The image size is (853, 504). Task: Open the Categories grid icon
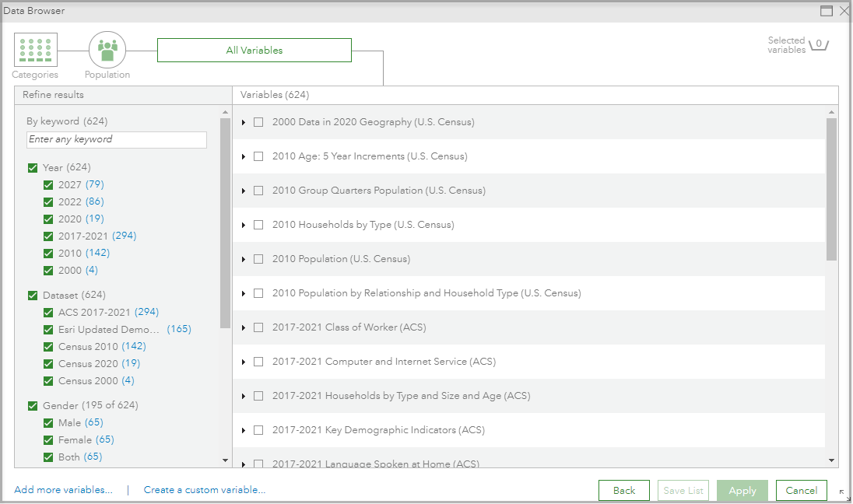click(x=35, y=51)
